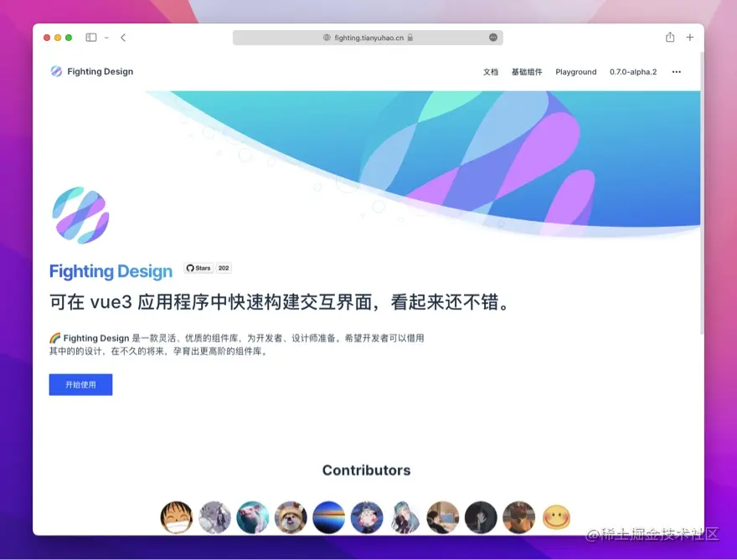The height and width of the screenshot is (560, 737).
Task: Click the 开始使用 button
Action: (x=80, y=383)
